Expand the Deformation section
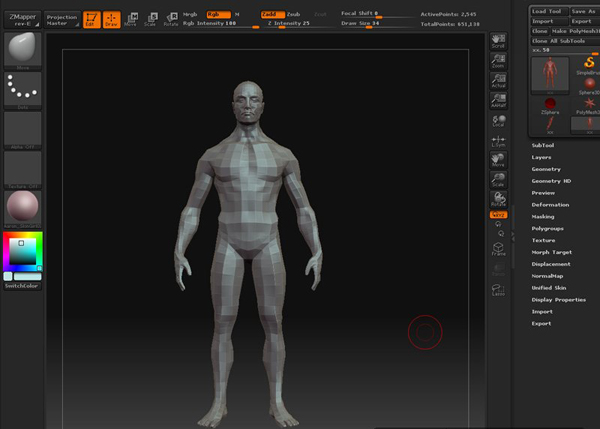Image resolution: width=600 pixels, height=429 pixels. click(550, 205)
